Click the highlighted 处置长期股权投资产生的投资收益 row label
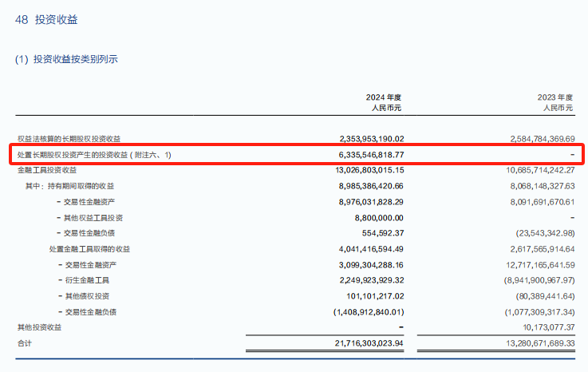The image size is (588, 372). (94, 154)
